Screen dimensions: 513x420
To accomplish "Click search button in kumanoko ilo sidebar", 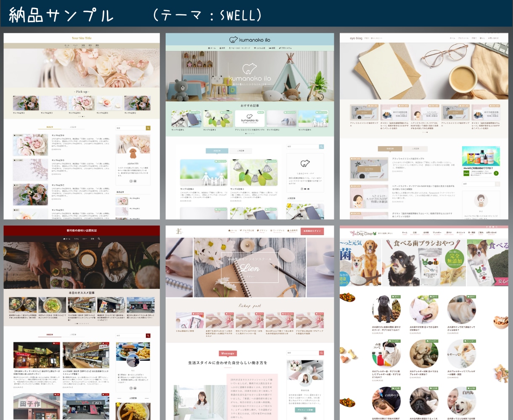I will coord(322,147).
